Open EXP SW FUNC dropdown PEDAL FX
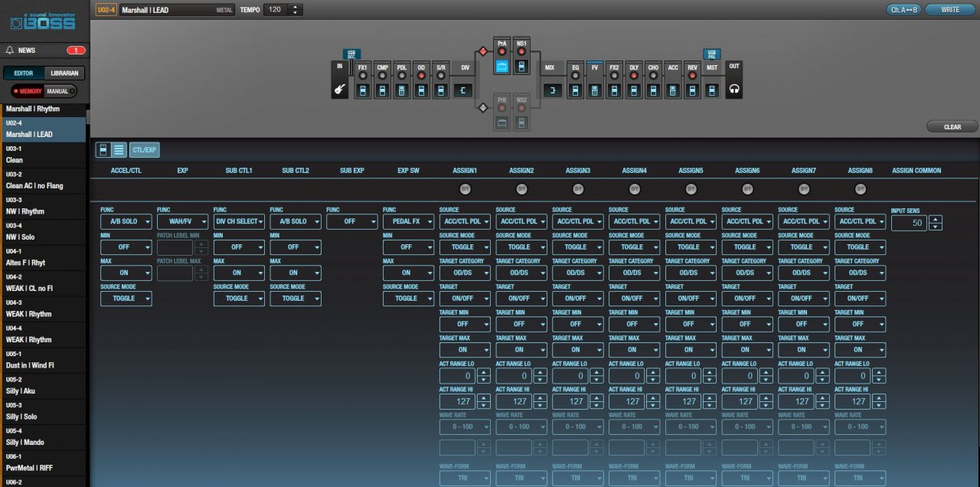The image size is (980, 487). (x=408, y=222)
